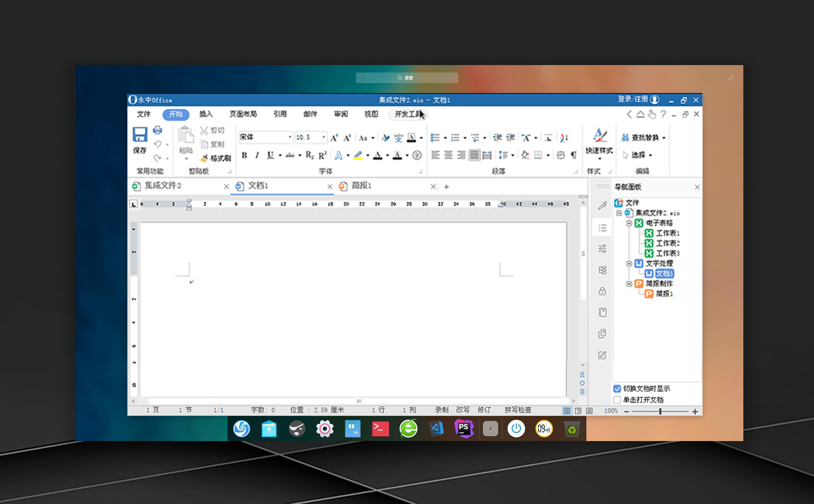814x504 pixels.
Task: Open sidebar settings sliders icon
Action: [x=602, y=249]
